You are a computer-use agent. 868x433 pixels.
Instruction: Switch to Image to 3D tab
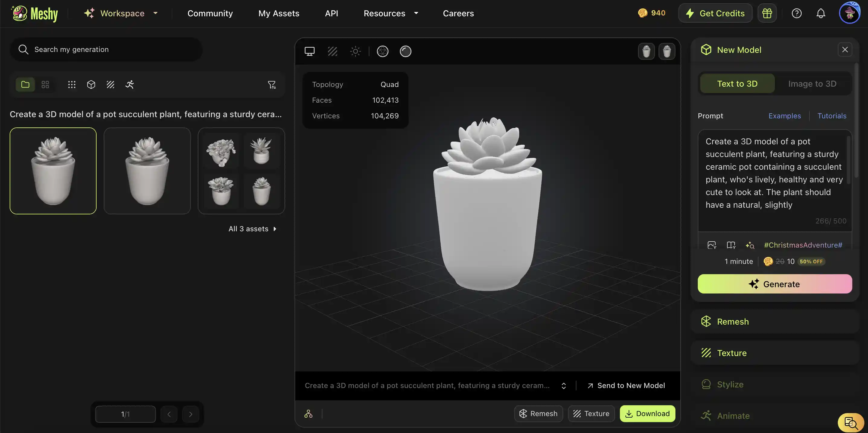[812, 84]
